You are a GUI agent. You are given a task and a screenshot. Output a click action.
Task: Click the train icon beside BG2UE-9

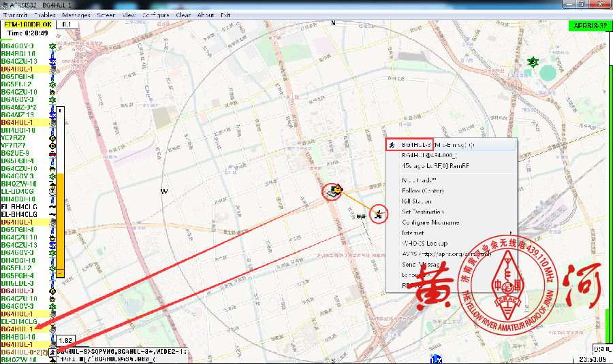(x=52, y=153)
